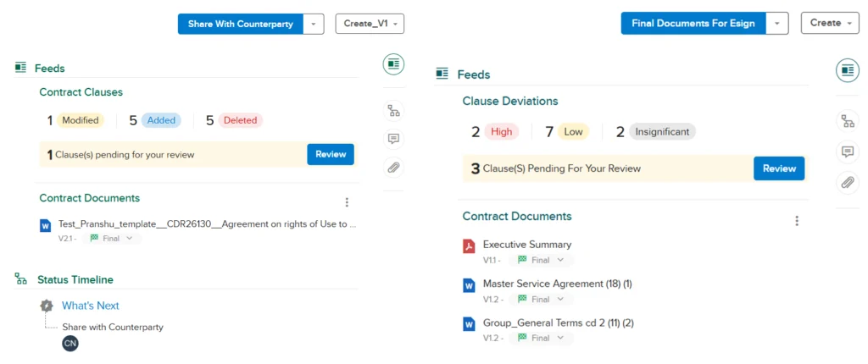The height and width of the screenshot is (364, 868).
Task: Click the What's Next link
Action: click(90, 306)
